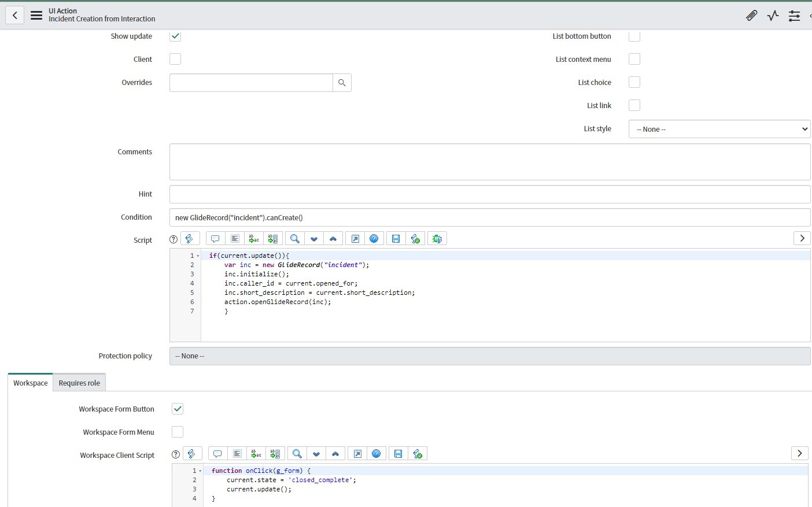Click Replace in Workspace Client Script toolbar
This screenshot has width=812, height=507.
256,454
